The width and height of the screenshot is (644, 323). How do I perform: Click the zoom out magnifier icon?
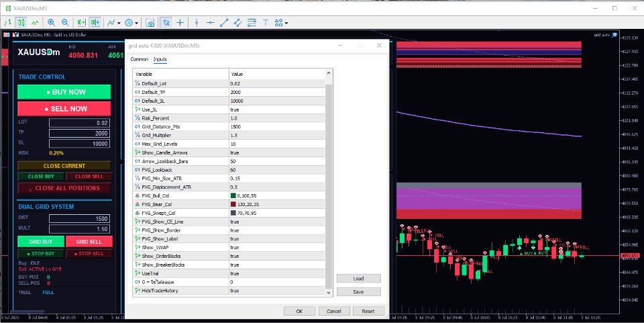coord(65,23)
